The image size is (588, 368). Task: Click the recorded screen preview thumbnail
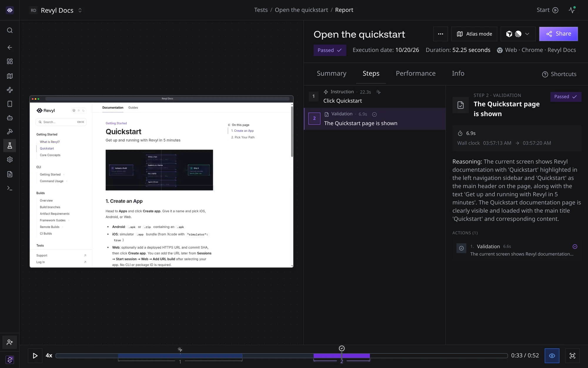click(161, 181)
